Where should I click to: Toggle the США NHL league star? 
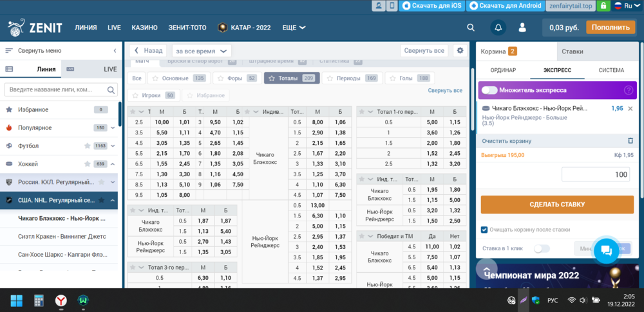point(101,200)
